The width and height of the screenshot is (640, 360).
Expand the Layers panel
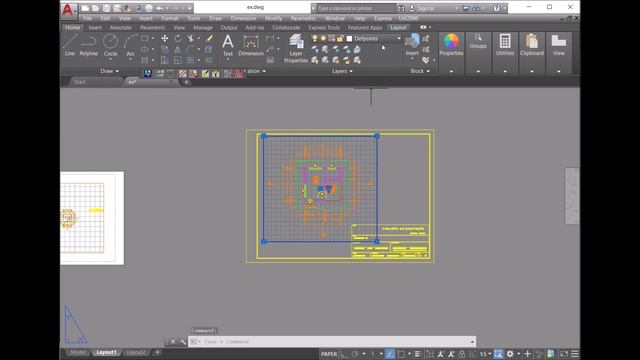342,71
